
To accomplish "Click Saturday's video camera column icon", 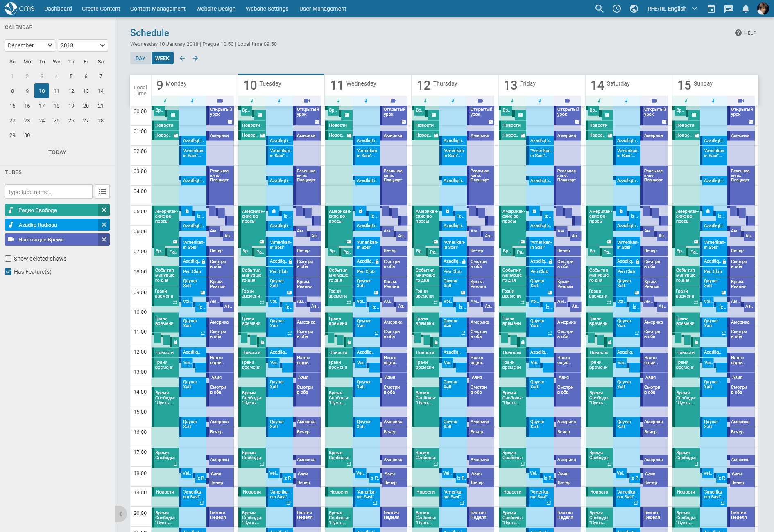I will tap(654, 101).
